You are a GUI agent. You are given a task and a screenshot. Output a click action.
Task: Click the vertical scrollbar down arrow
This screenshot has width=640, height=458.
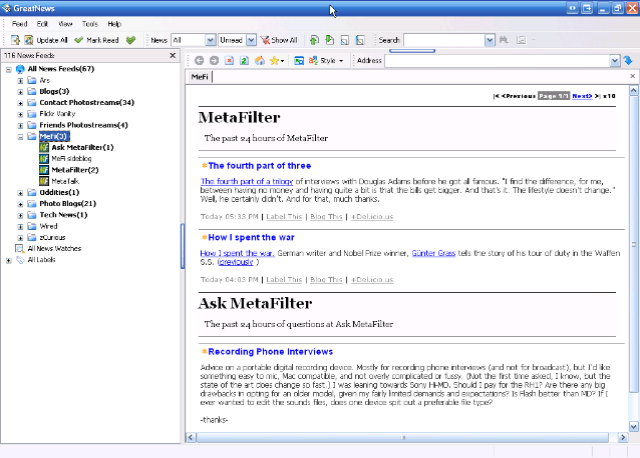tap(633, 427)
